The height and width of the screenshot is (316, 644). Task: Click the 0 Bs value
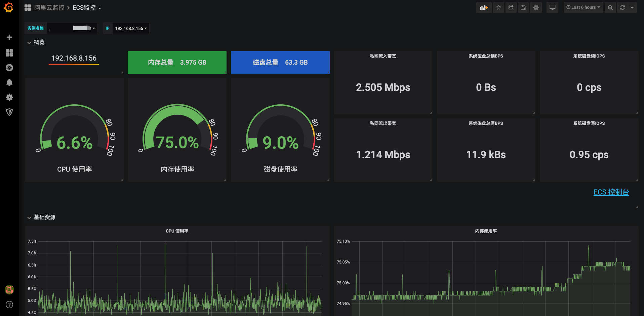coord(486,87)
